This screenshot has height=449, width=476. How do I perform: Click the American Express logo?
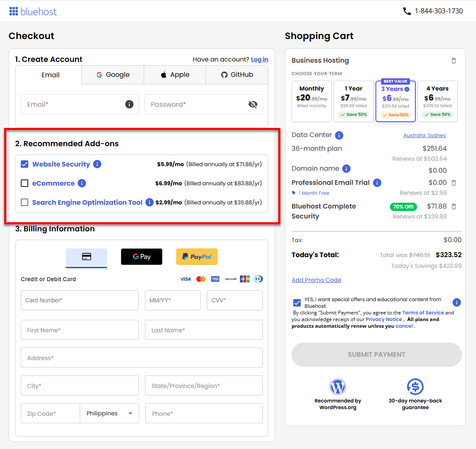point(215,279)
